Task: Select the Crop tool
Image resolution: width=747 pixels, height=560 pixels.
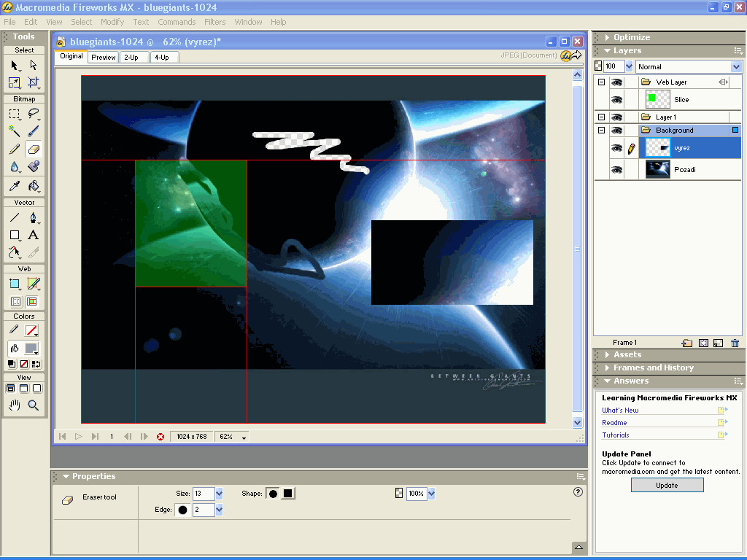Action: click(x=33, y=83)
